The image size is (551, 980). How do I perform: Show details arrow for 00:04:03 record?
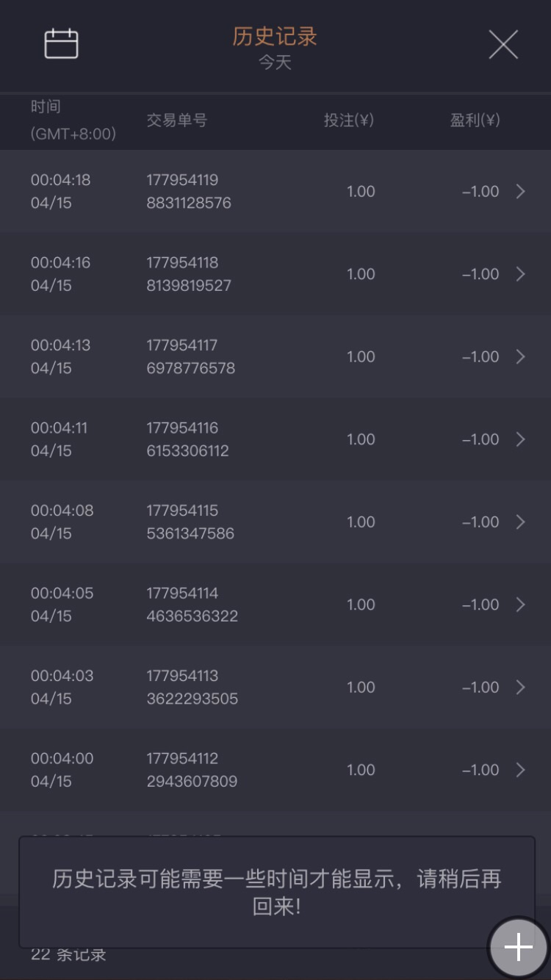[x=520, y=688]
